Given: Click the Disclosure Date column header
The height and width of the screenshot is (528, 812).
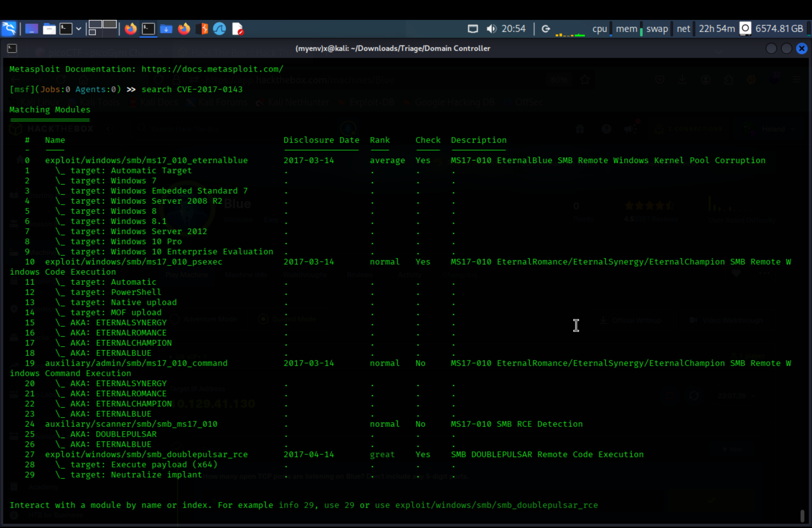Looking at the screenshot, I should [x=321, y=140].
